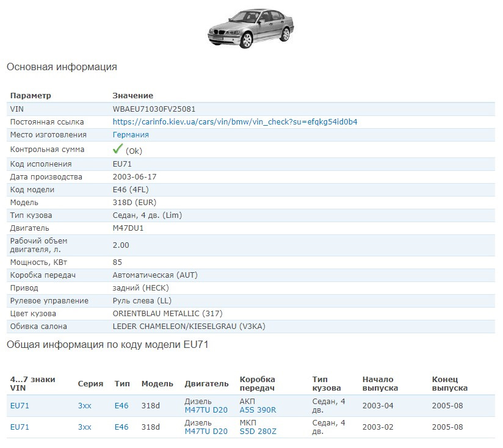Click the production start date 2003-04

378,406
